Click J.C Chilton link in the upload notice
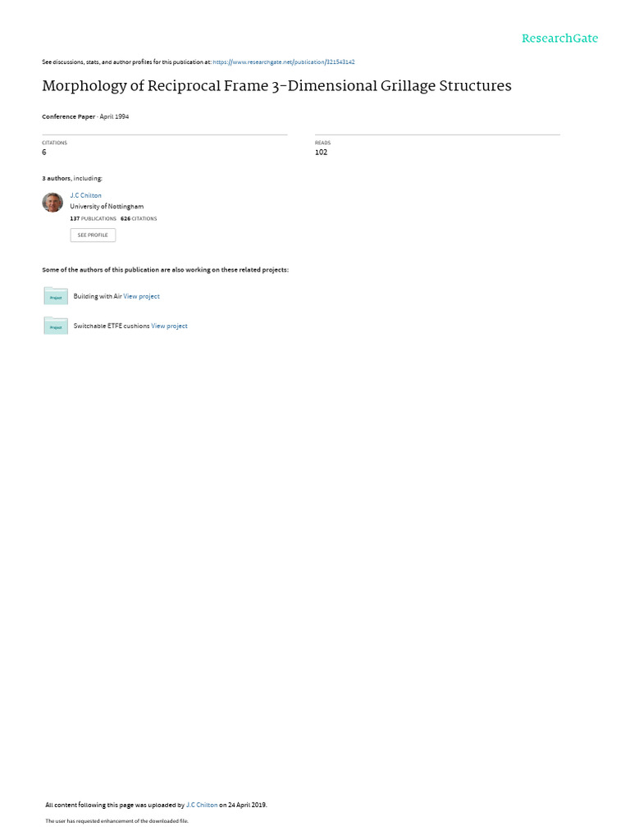 (x=202, y=805)
